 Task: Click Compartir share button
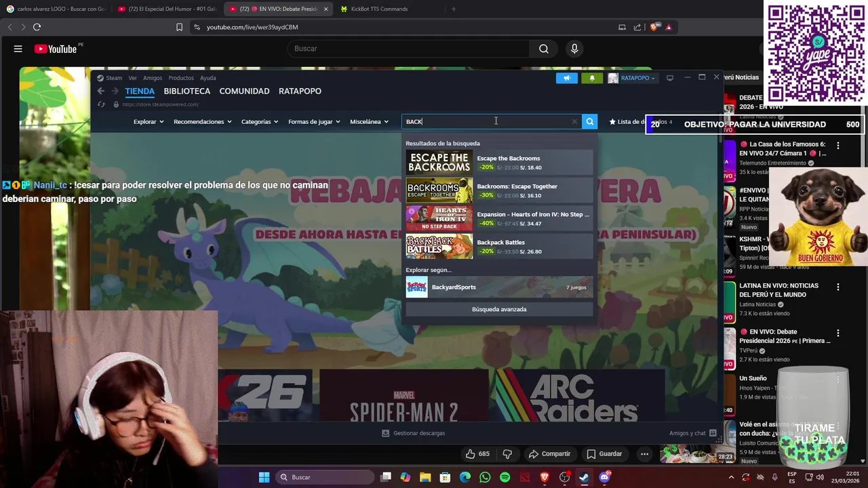(550, 454)
